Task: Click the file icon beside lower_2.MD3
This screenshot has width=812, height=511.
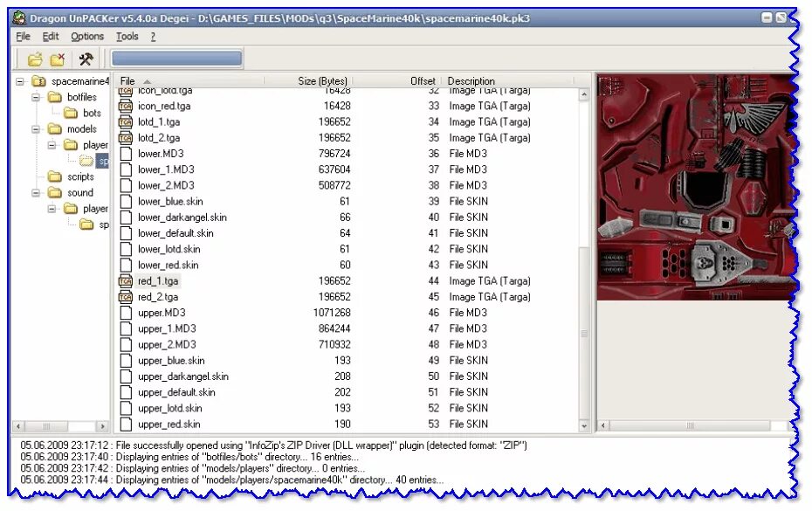Action: (126, 185)
